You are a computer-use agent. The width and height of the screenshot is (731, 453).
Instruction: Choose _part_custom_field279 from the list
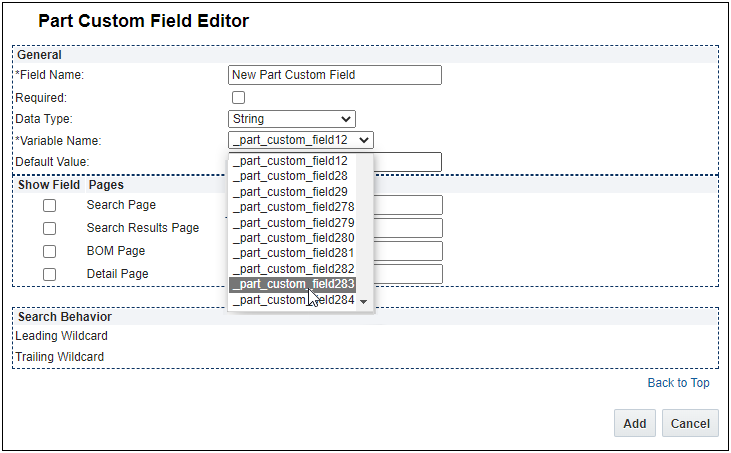[x=293, y=223]
